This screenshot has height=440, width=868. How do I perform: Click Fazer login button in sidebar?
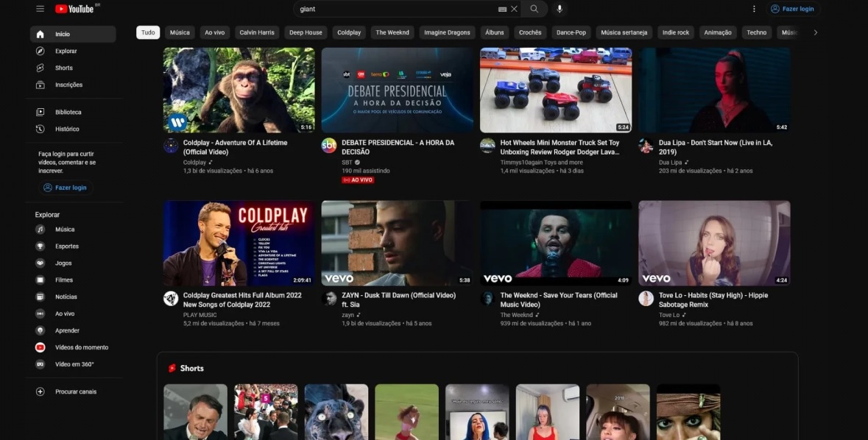point(66,188)
